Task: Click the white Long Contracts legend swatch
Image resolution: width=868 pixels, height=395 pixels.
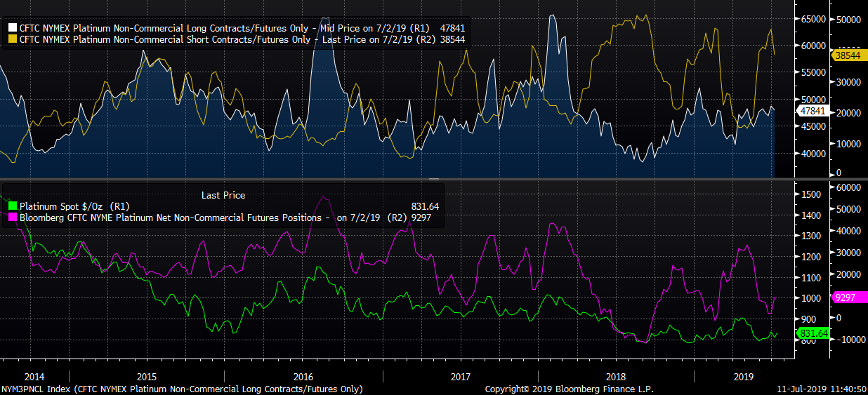Action: pos(12,29)
